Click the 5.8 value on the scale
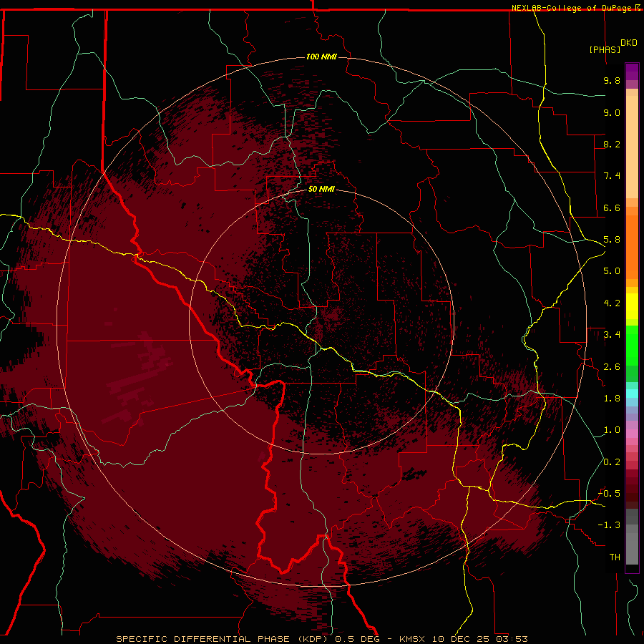644x644 pixels. click(x=612, y=240)
